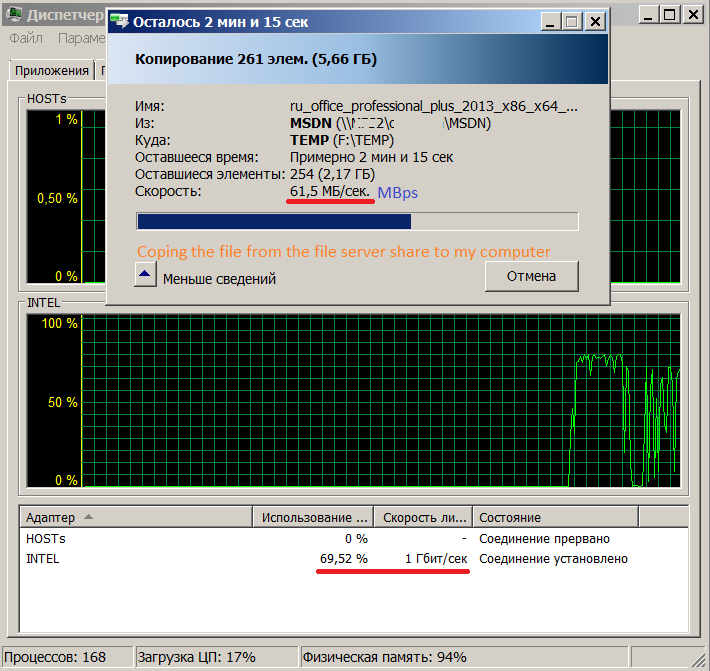Screen dimensions: 710x671
Task: Close the copy dialog window
Action: pyautogui.click(x=595, y=21)
